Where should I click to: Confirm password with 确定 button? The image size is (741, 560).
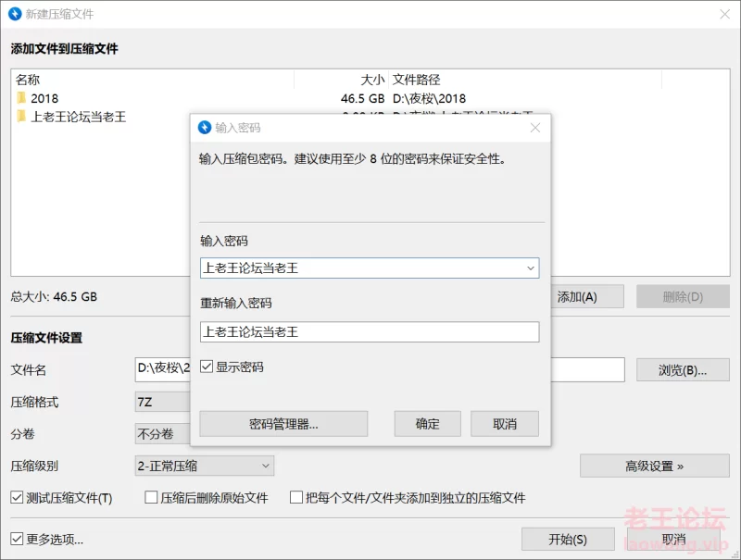[x=427, y=424]
